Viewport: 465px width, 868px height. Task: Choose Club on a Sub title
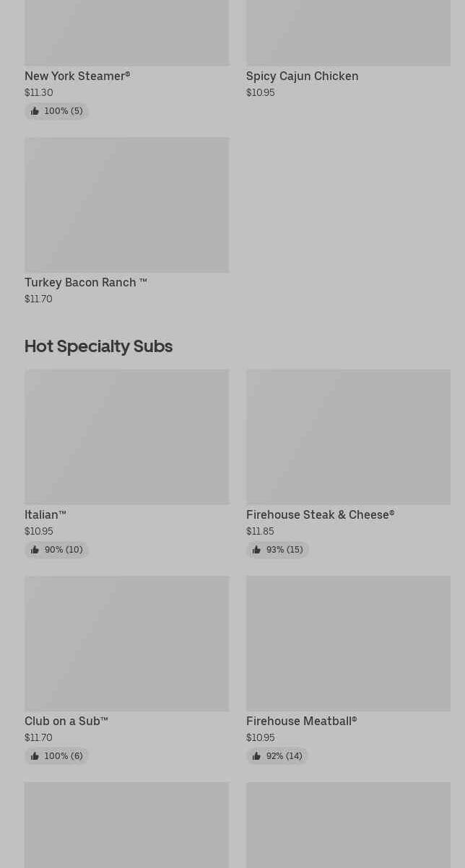66,721
